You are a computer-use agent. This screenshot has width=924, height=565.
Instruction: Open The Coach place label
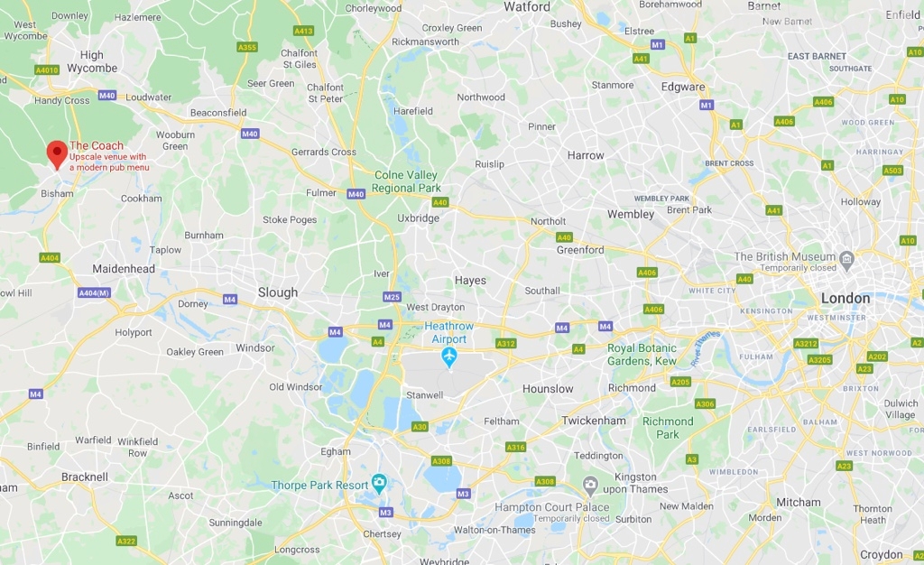click(x=97, y=145)
